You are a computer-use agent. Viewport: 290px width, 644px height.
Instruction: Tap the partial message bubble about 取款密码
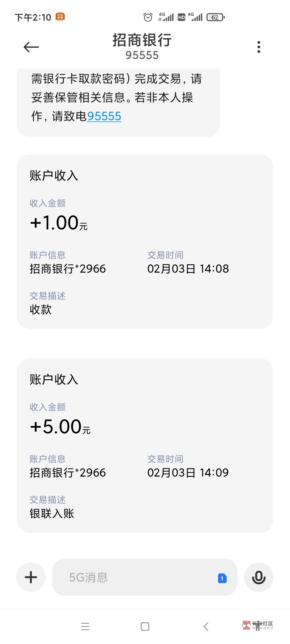(118, 102)
